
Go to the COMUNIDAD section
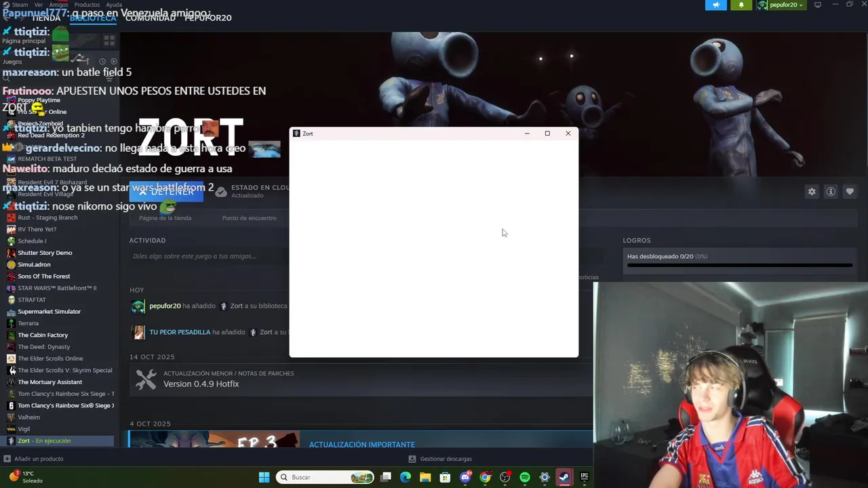151,18
